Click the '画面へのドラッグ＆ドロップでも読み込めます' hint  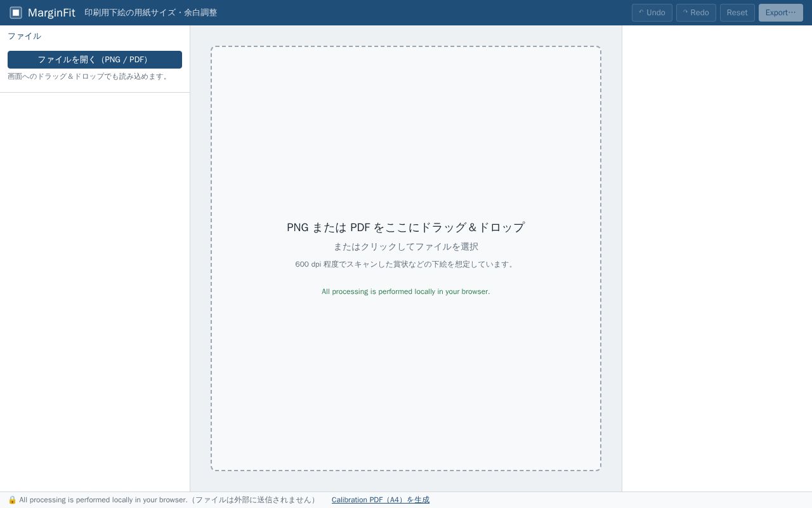(x=89, y=76)
